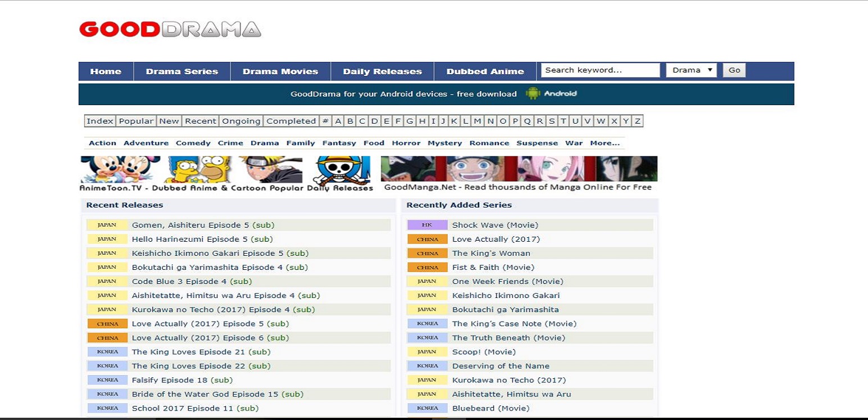Filter by Ongoing series
Image resolution: width=868 pixels, height=420 pixels.
[242, 121]
